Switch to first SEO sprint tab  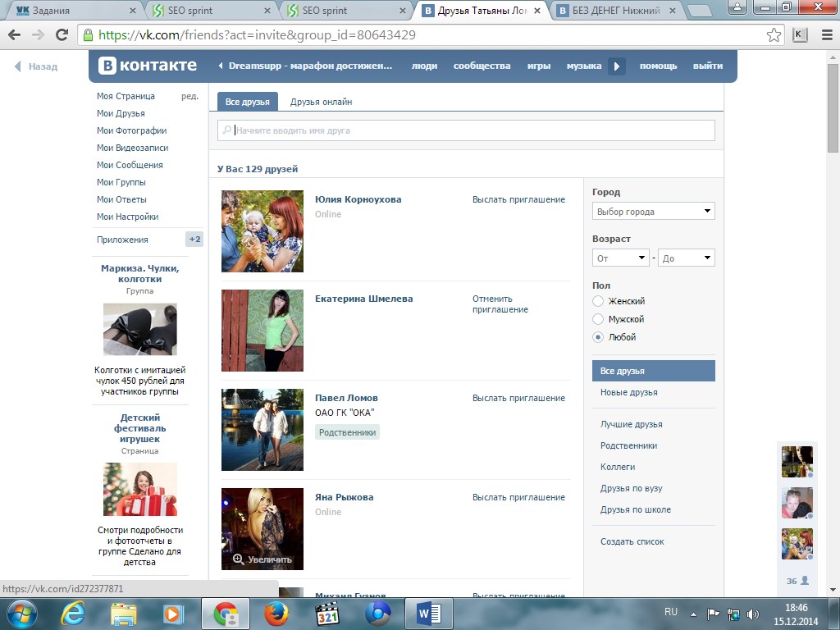(211, 10)
